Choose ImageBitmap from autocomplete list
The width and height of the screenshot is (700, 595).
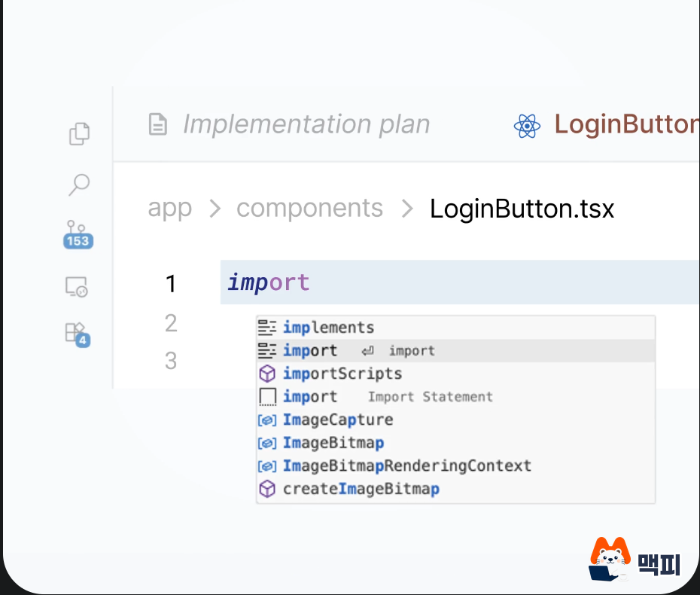(x=456, y=443)
